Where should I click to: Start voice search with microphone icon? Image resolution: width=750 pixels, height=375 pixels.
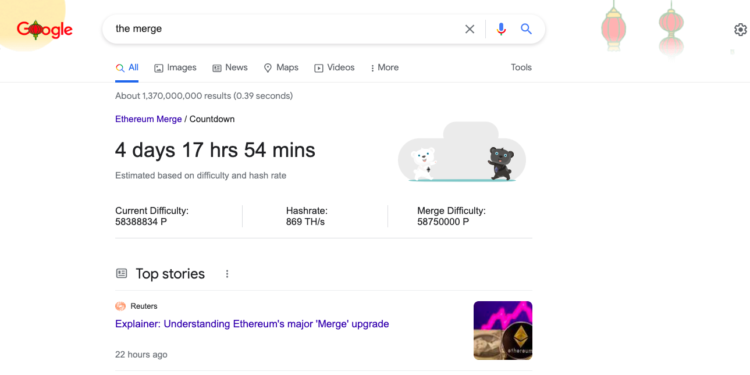pos(501,29)
